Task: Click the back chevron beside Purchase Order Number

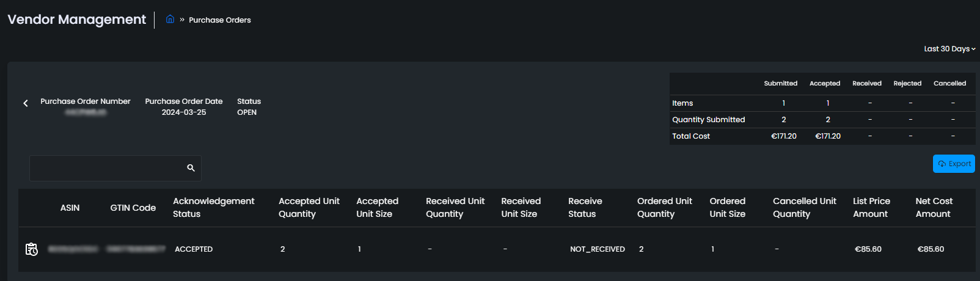Action: pos(26,103)
